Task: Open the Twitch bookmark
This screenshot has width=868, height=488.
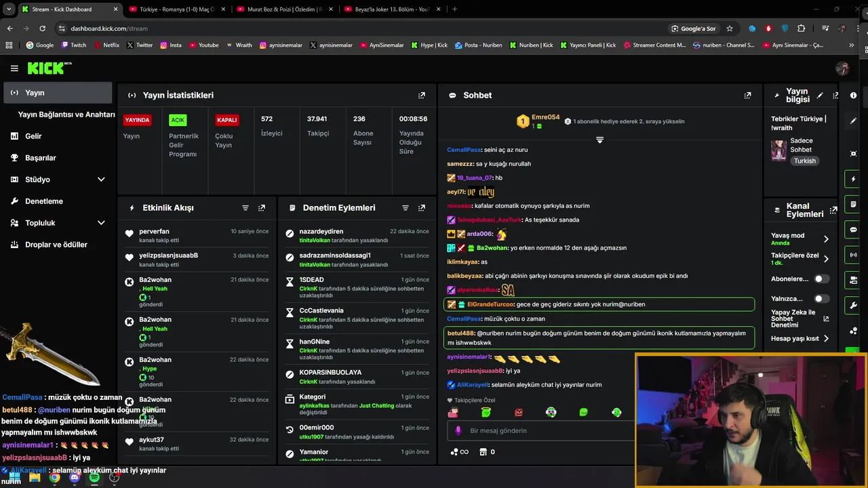Action: point(74,45)
